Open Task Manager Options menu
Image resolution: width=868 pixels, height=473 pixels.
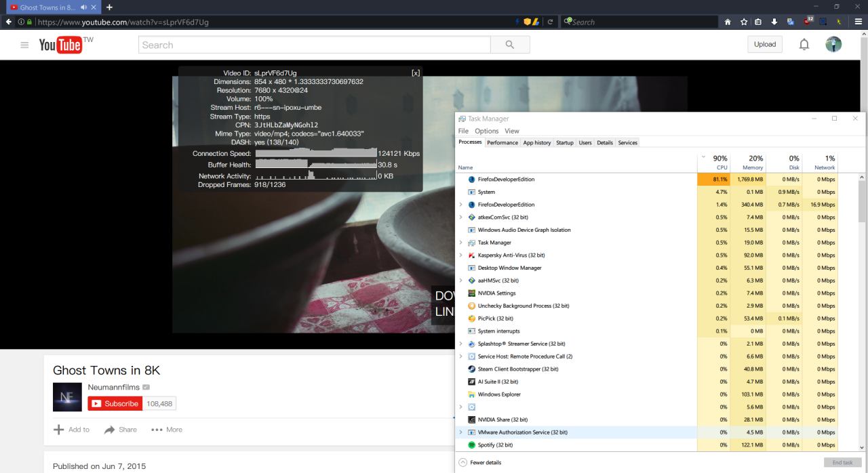coord(486,131)
